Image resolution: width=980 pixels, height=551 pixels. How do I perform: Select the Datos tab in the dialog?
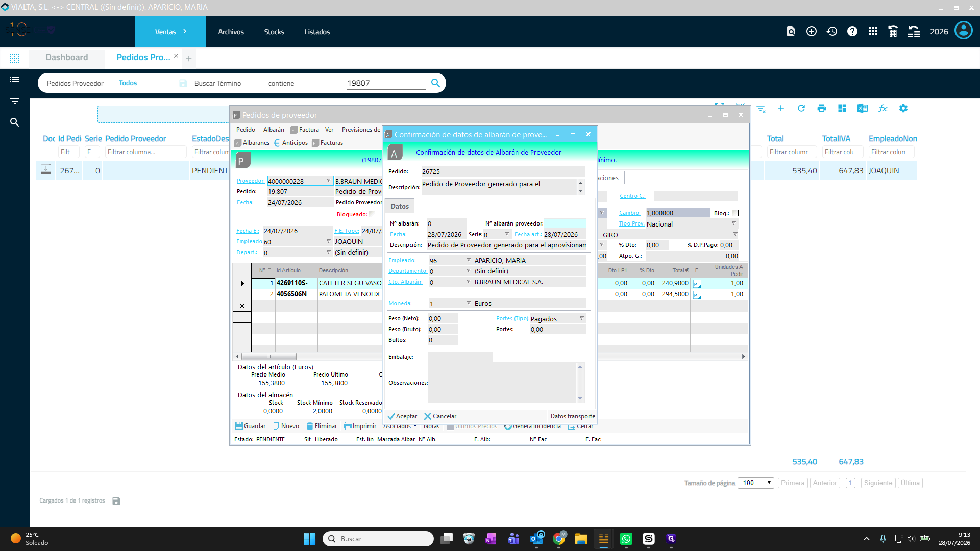click(400, 206)
